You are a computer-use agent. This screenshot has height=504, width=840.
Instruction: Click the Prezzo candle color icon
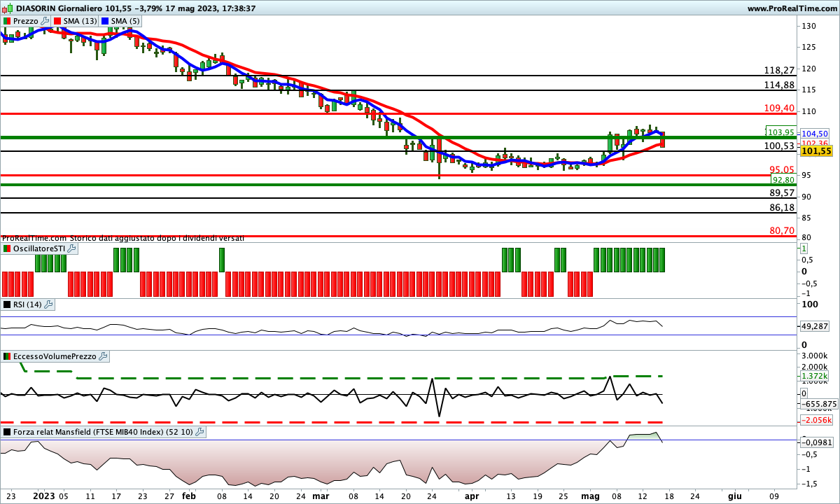(8, 21)
